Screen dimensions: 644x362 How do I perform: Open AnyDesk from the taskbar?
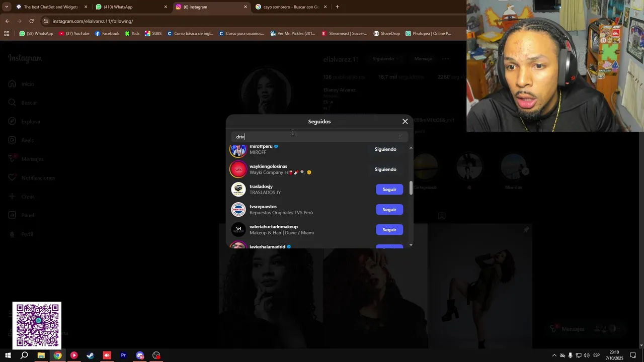coord(107,355)
